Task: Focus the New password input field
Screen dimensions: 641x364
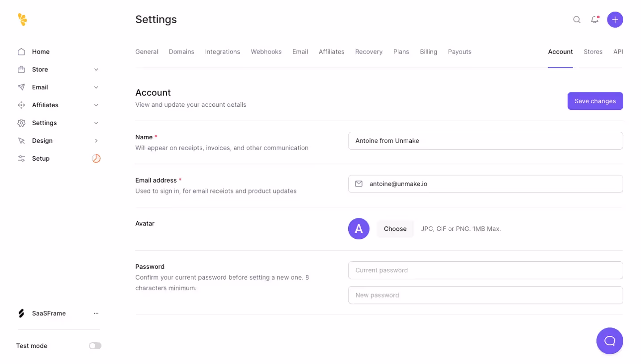Action: [485, 295]
